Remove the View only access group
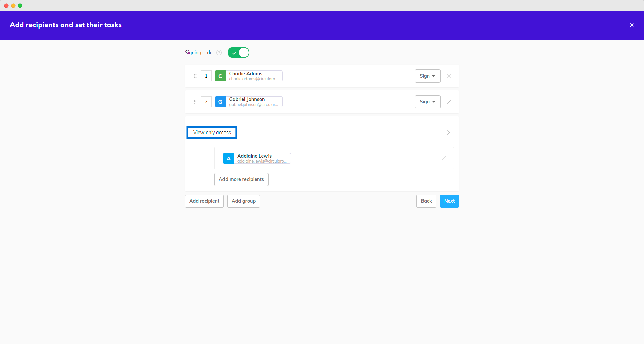The width and height of the screenshot is (644, 344). click(x=449, y=133)
